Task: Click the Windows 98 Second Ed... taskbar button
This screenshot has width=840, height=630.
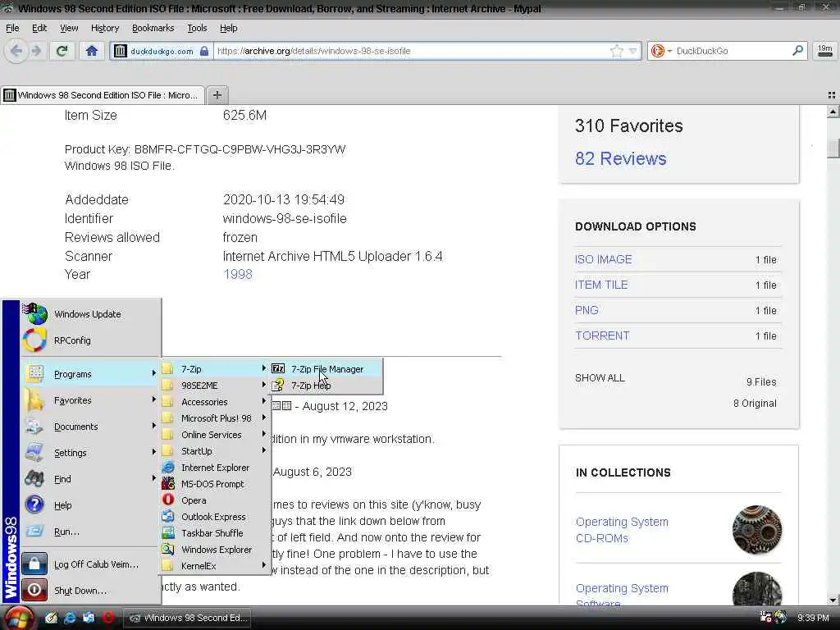Action: click(188, 619)
